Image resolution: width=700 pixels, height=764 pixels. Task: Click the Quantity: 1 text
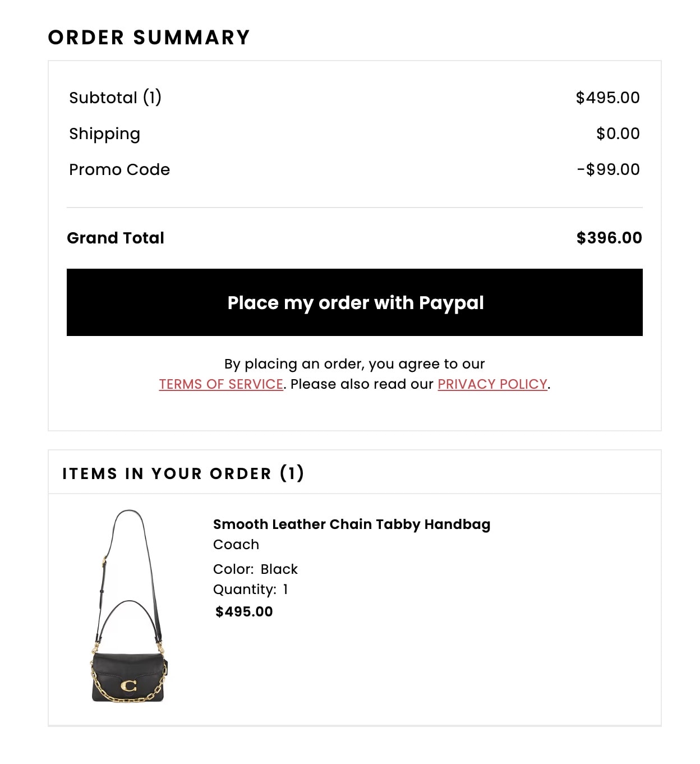[x=250, y=590]
